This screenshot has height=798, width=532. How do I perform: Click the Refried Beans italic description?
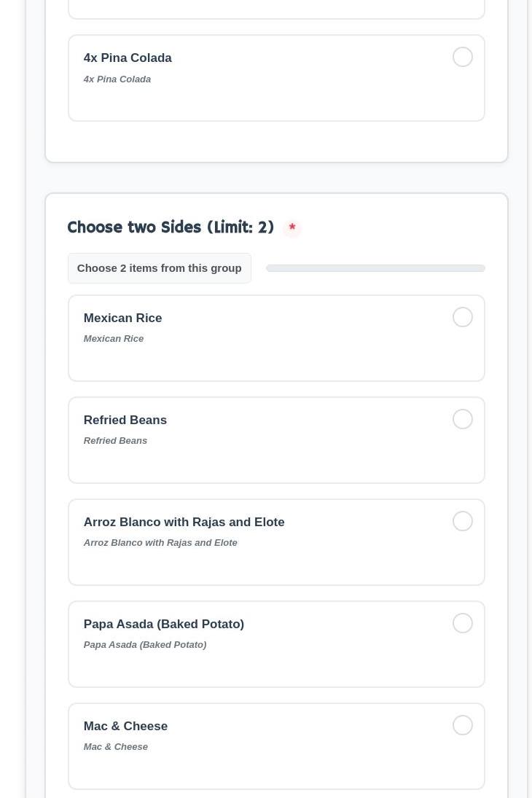pos(115,441)
